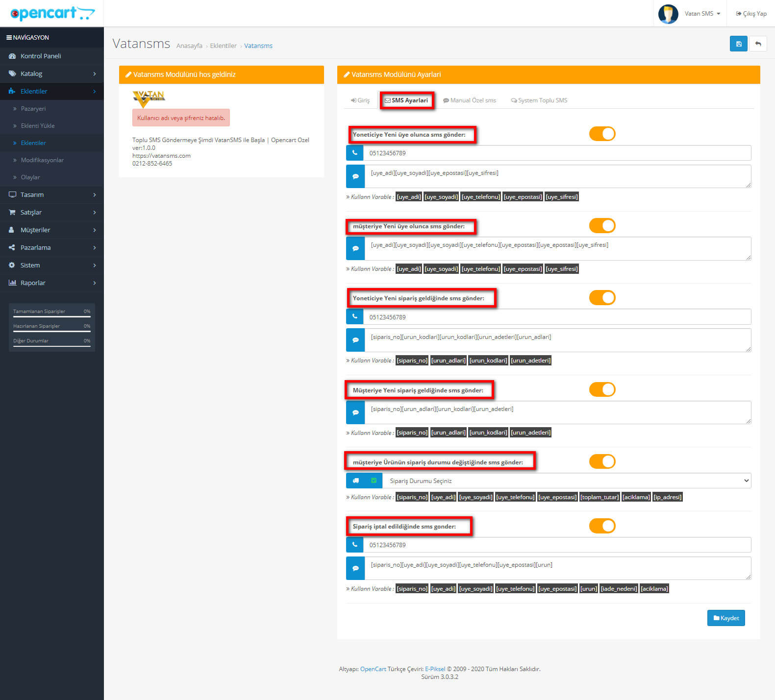Click the Eklentiler puzzle icon
The height and width of the screenshot is (700, 775).
point(12,91)
